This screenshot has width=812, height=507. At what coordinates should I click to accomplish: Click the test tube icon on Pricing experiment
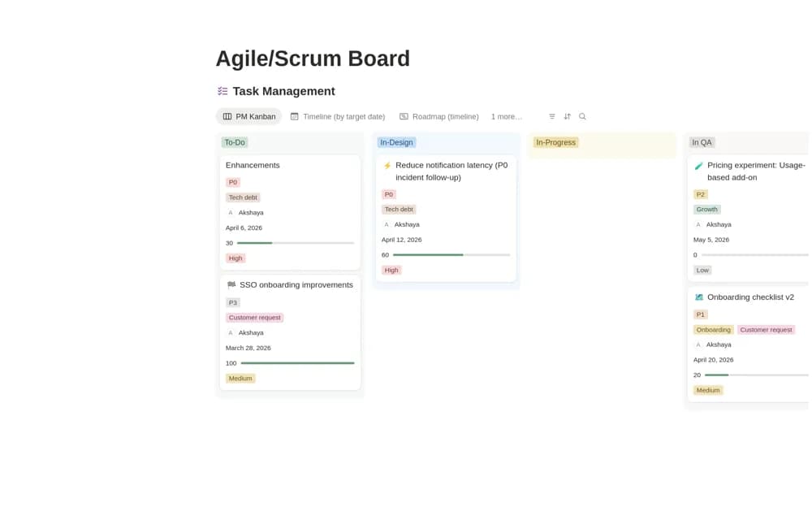[x=698, y=166]
